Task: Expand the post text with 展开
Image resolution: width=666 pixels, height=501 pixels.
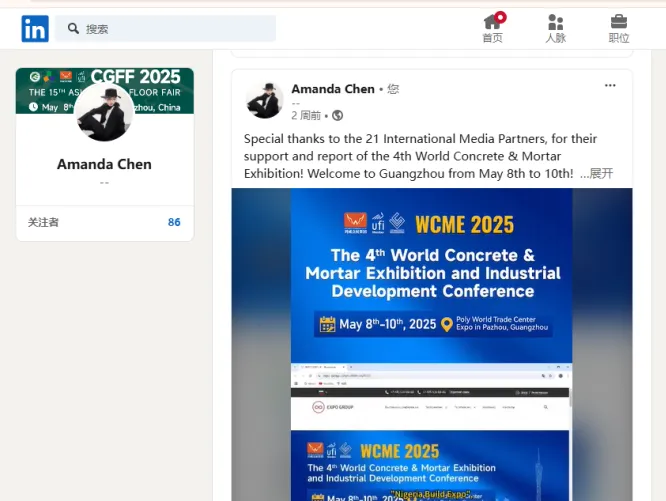Action: coord(601,173)
